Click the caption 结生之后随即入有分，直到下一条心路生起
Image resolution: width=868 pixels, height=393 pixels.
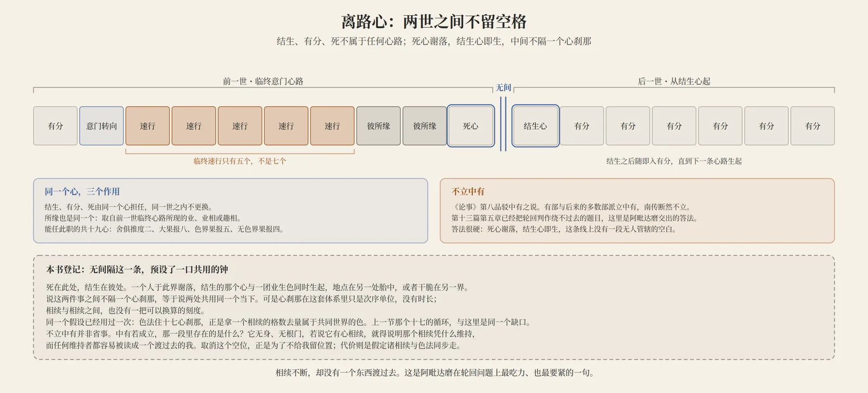pyautogui.click(x=674, y=161)
